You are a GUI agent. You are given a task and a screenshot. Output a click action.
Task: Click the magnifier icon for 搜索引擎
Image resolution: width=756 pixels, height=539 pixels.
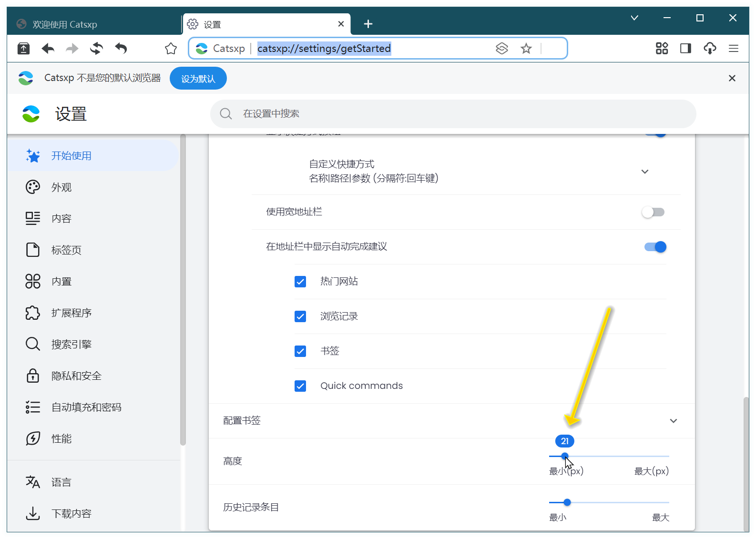33,344
